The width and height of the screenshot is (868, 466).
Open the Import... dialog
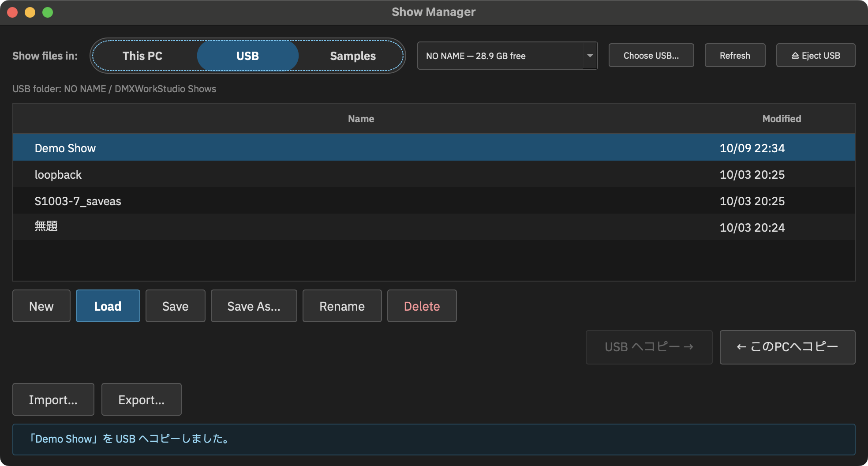pos(53,399)
